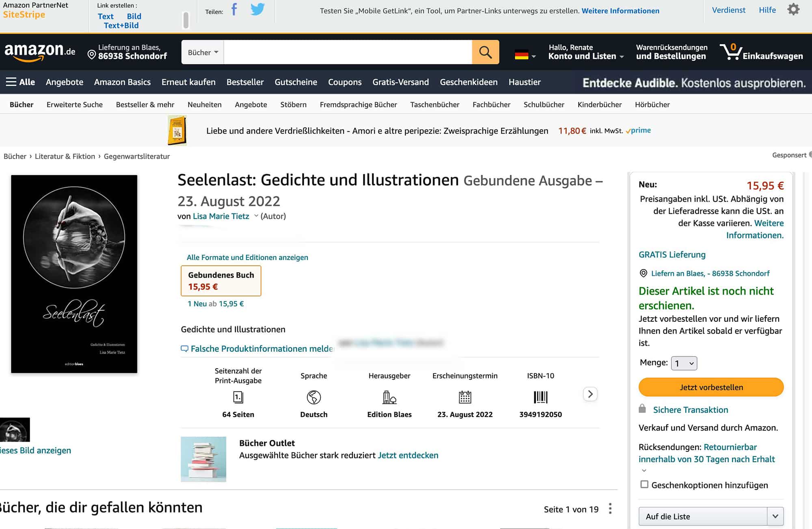
Task: Click the three-dot options next to Seite 1 von 19
Action: (610, 509)
